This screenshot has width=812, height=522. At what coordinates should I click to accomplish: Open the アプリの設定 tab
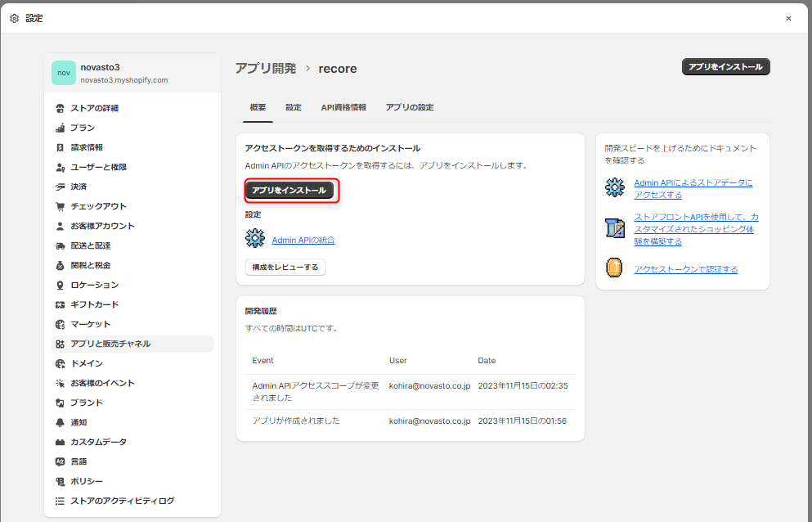coord(410,108)
